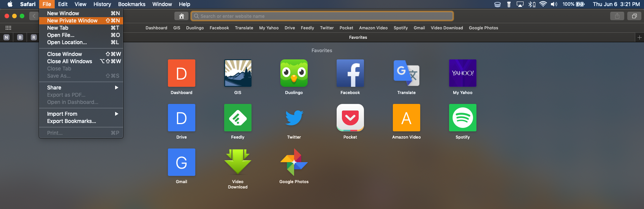Viewport: 644px width, 209px height.
Task: Expand the Share submenu
Action: 81,88
